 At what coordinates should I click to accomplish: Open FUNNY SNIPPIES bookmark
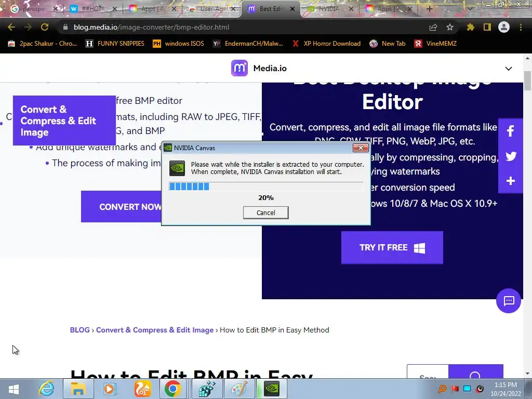pos(115,44)
